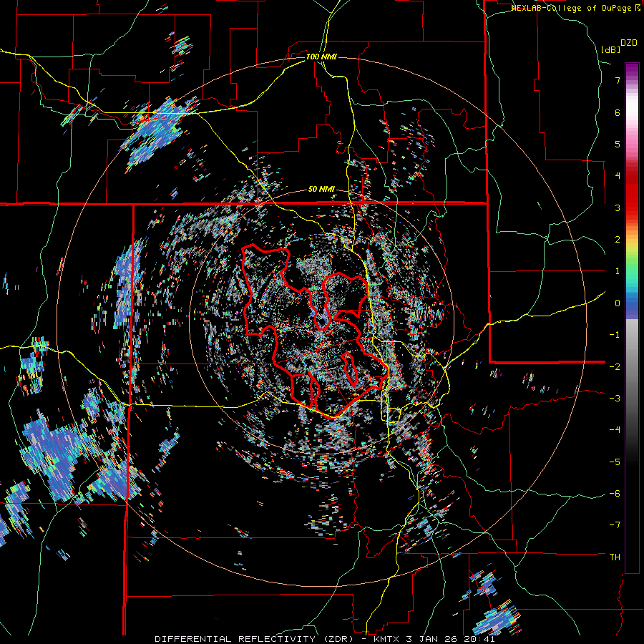The width and height of the screenshot is (644, 644).
Task: Click the -5 value on color scale
Action: (615, 462)
